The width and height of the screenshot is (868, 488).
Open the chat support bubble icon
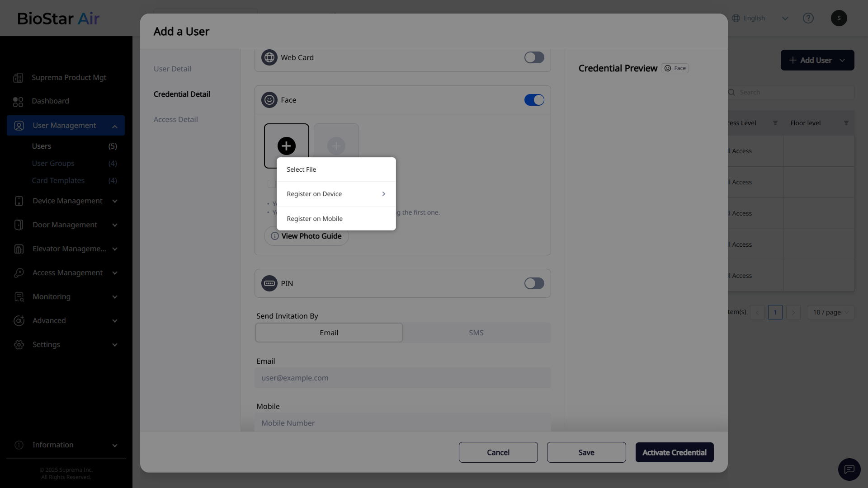849,469
